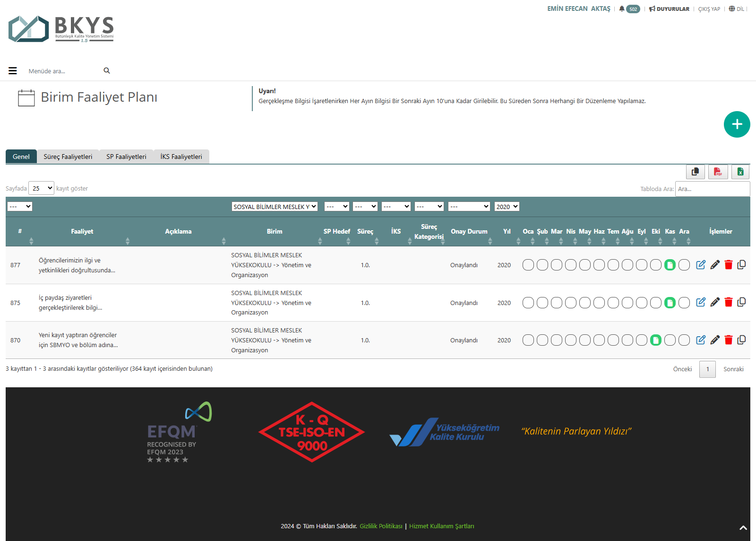Export table to Excel
756x541 pixels.
pos(740,172)
